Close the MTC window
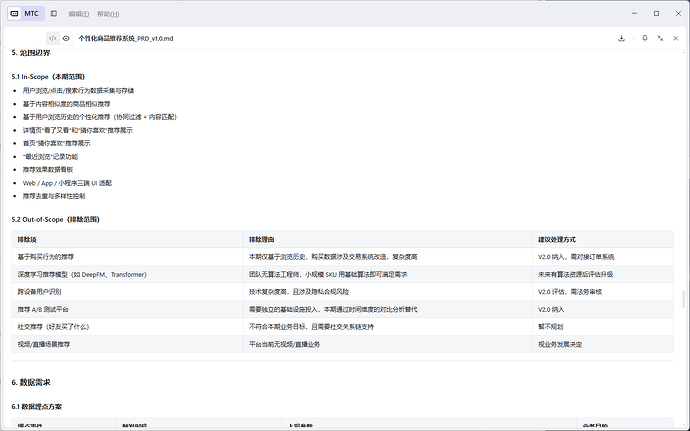Viewport: 690px width, 431px height. click(678, 14)
